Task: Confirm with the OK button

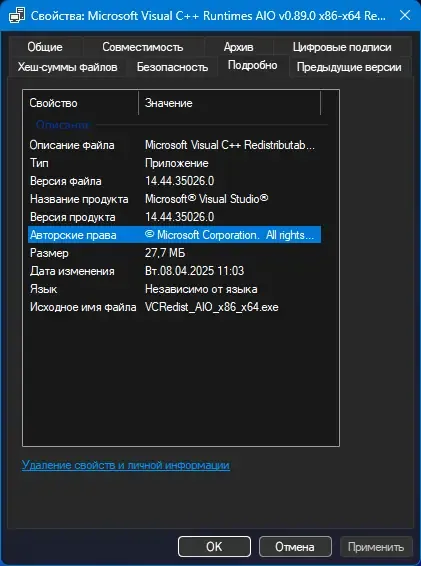Action: pos(214,547)
